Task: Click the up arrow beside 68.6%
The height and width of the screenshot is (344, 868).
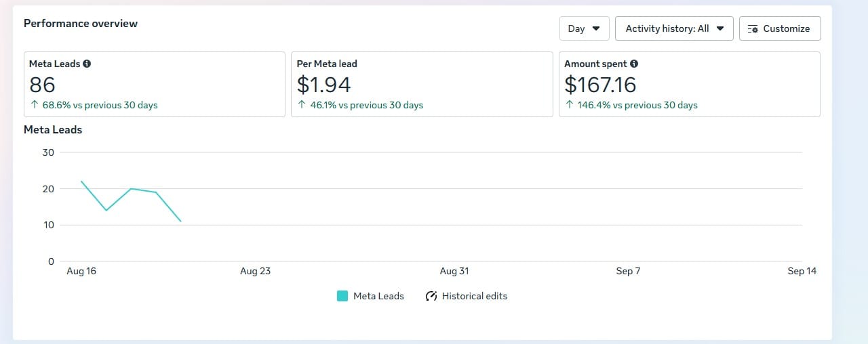Action: point(34,105)
